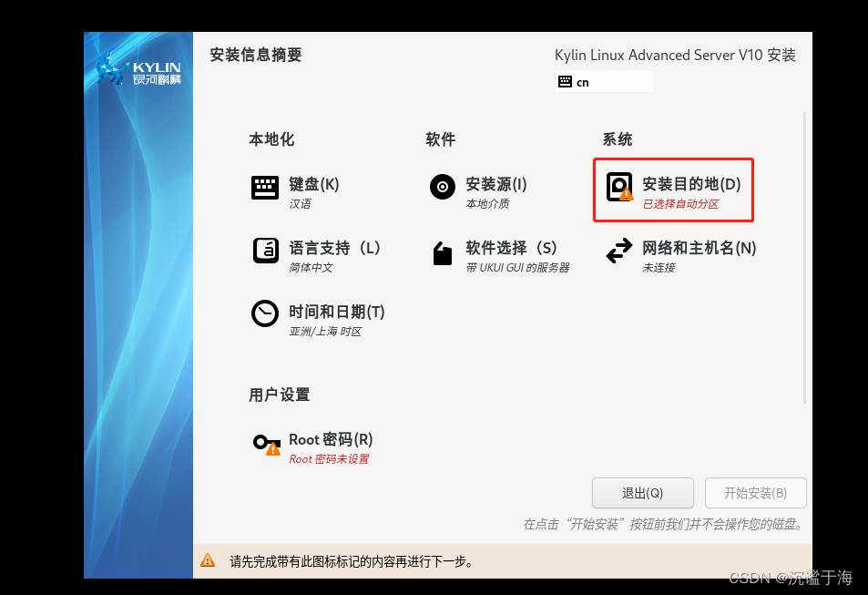The width and height of the screenshot is (868, 595).
Task: Click the 语言支持 (L) label text
Action: click(x=334, y=248)
